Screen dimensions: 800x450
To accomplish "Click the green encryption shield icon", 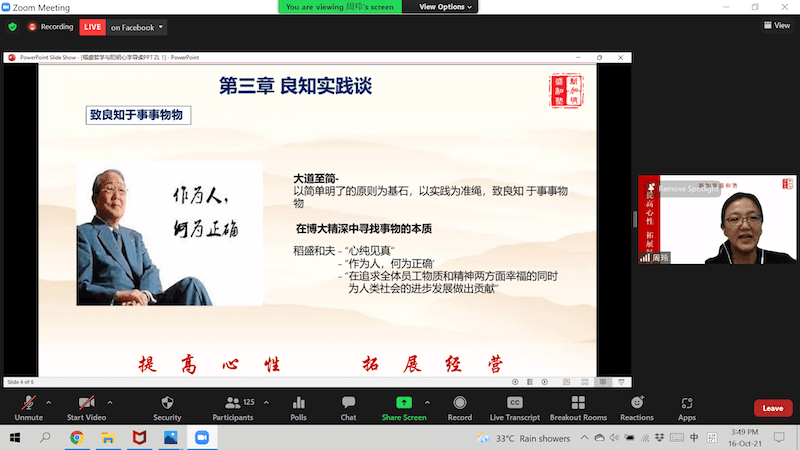I will pyautogui.click(x=12, y=27).
